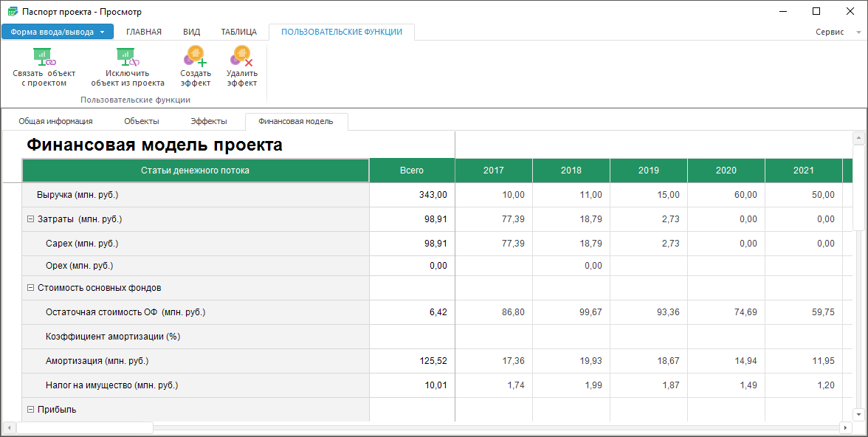Click the Всего column header
This screenshot has height=437, width=868.
click(412, 171)
